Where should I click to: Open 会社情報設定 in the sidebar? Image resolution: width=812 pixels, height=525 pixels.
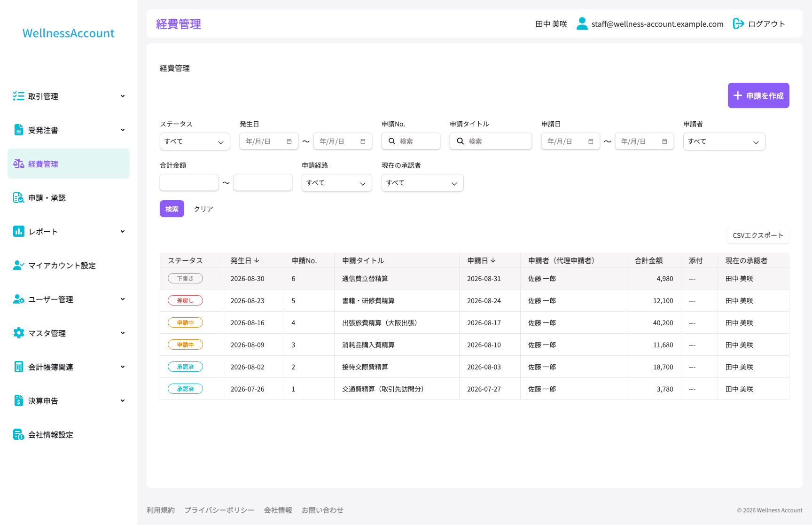[69, 434]
